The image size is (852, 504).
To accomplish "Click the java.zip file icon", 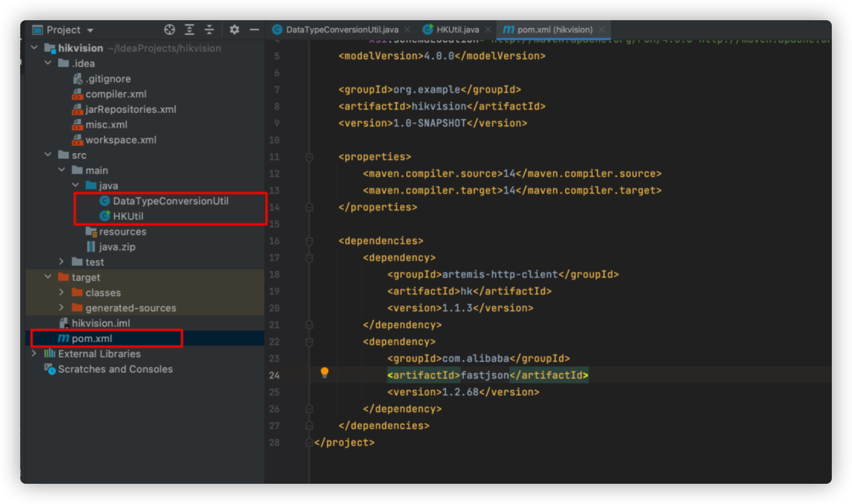I will coord(90,246).
